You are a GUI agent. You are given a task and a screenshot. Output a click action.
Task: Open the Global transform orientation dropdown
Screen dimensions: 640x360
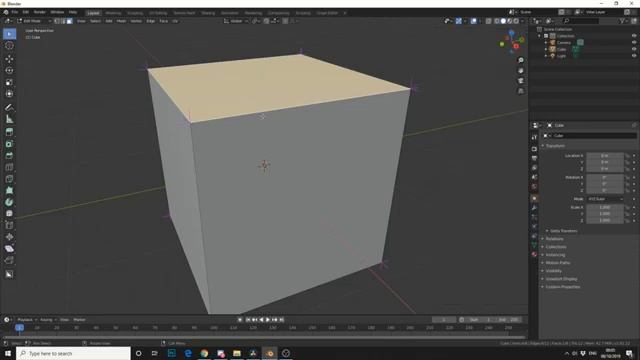pyautogui.click(x=236, y=21)
